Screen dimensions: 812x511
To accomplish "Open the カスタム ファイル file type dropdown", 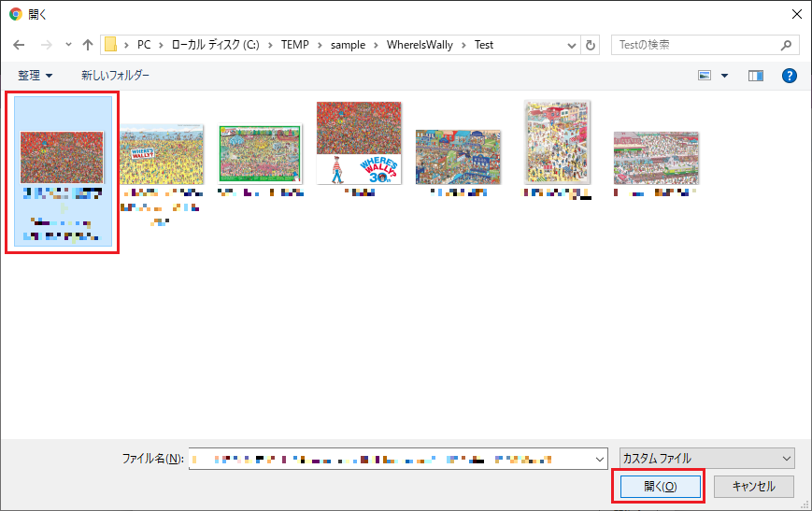I will click(705, 459).
